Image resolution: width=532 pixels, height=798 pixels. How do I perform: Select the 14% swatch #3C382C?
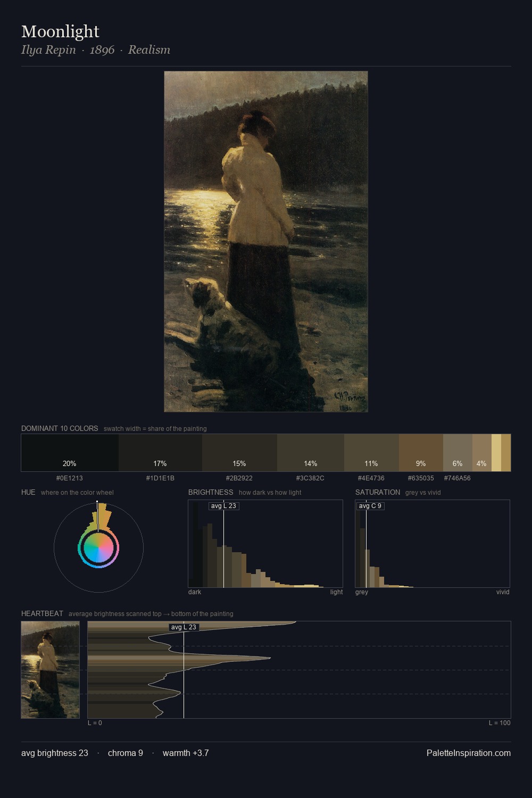click(x=311, y=453)
